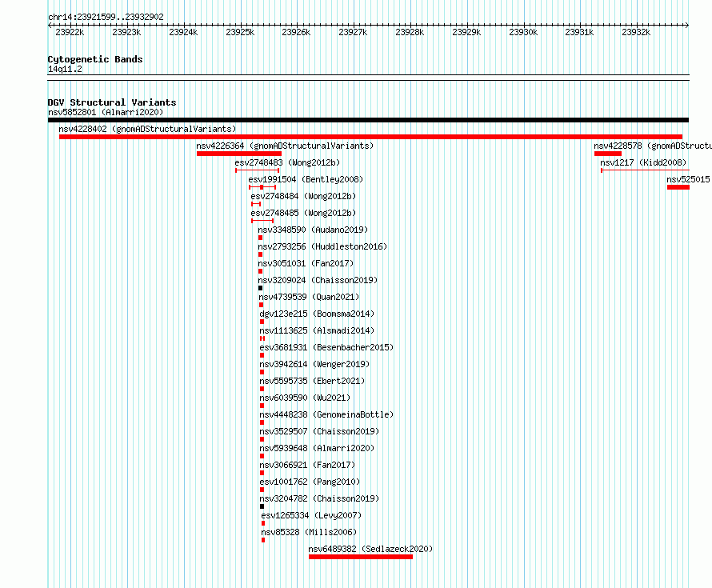
Task: Click nsv4448238 (GenomeinaBottle) label
Action: pyautogui.click(x=326, y=414)
